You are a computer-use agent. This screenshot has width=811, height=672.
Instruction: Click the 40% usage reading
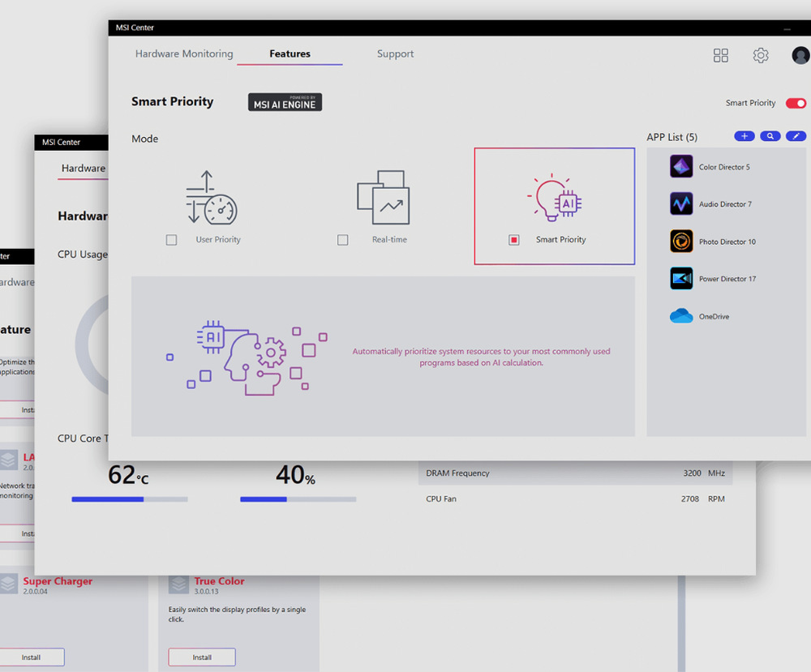point(295,474)
